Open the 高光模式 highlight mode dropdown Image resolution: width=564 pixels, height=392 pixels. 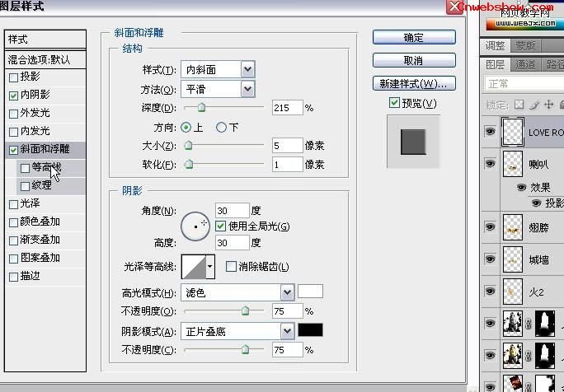coord(287,292)
